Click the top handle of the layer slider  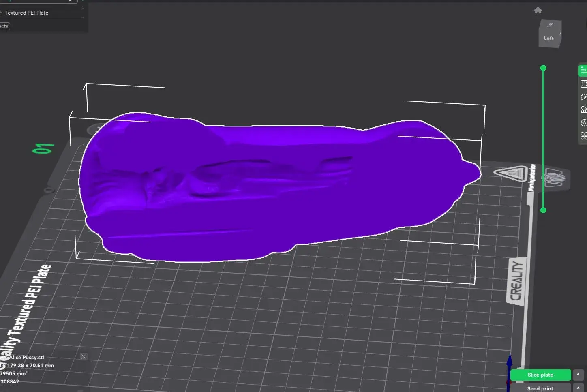[x=543, y=68]
